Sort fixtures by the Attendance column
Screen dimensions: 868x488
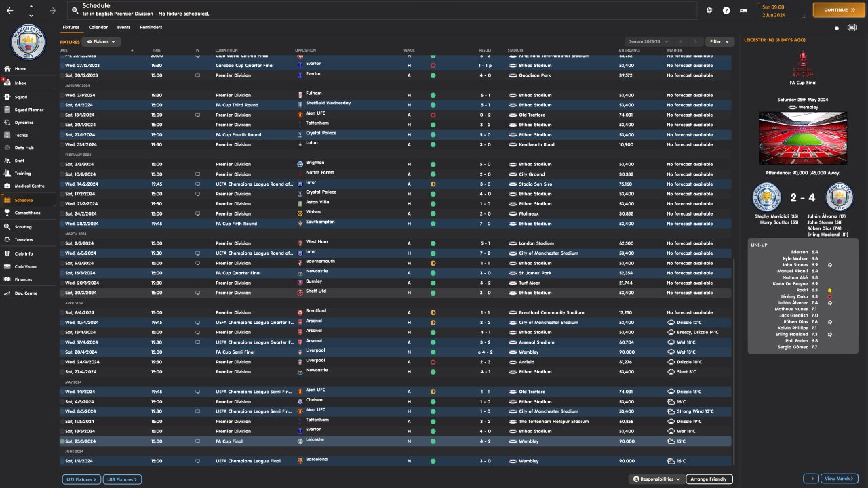pyautogui.click(x=630, y=50)
